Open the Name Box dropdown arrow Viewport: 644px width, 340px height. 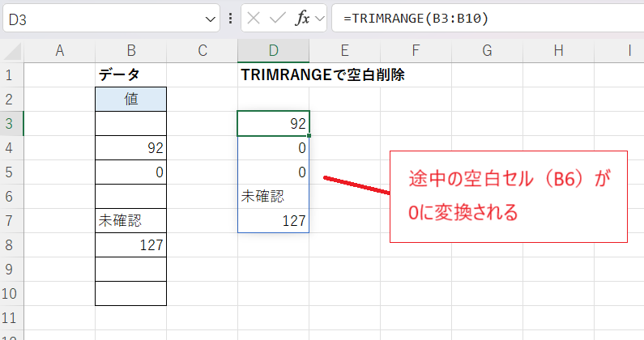coord(211,19)
